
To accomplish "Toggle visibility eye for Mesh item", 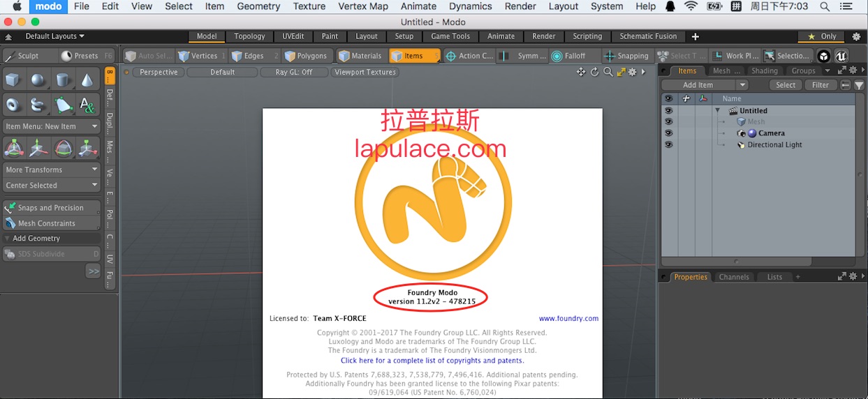I will [x=669, y=121].
